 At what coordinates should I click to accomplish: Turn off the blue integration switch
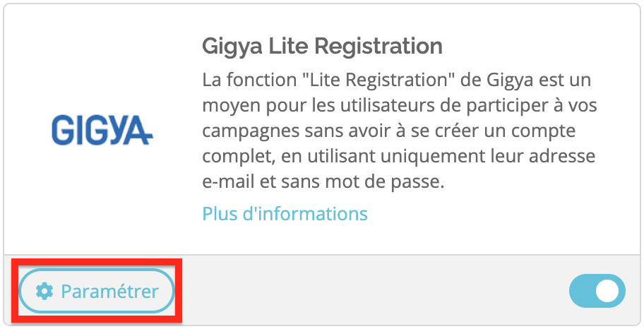coord(597,291)
